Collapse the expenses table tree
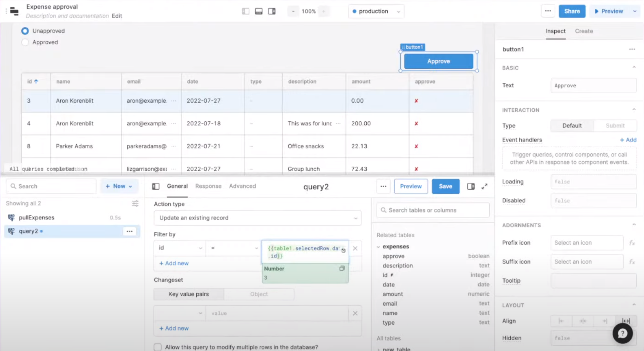Image resolution: width=644 pixels, height=351 pixels. coord(379,247)
